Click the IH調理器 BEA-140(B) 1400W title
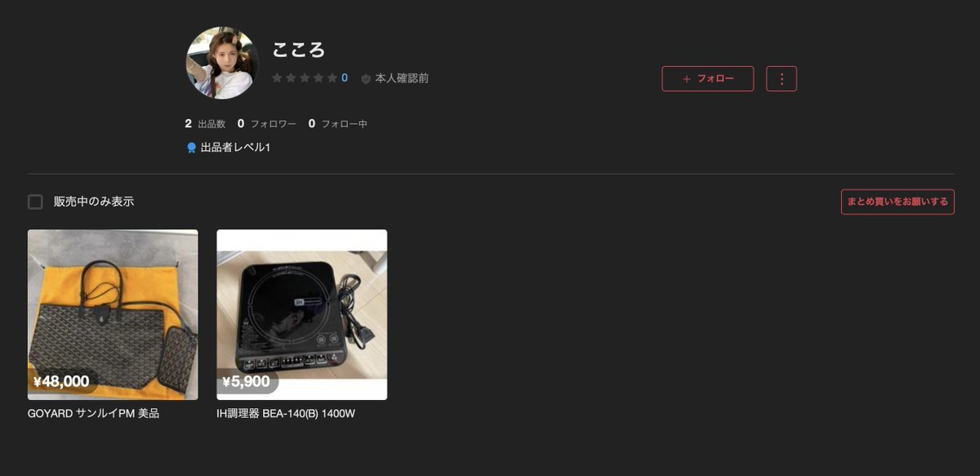The height and width of the screenshot is (476, 980). pyautogui.click(x=286, y=414)
